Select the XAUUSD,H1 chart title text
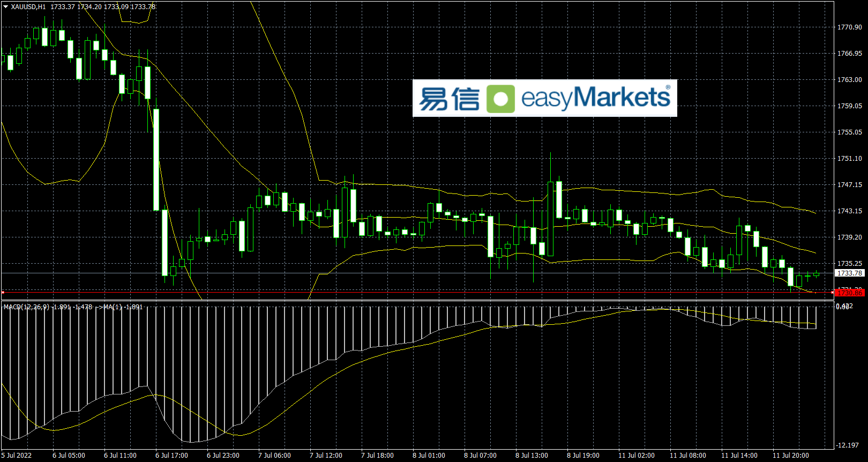 coord(28,7)
